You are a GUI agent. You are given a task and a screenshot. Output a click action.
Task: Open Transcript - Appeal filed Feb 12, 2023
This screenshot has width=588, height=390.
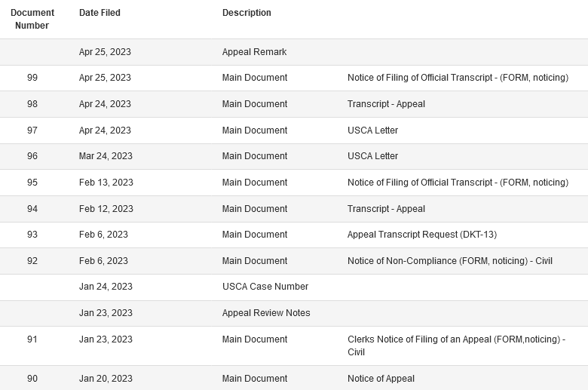386,209
